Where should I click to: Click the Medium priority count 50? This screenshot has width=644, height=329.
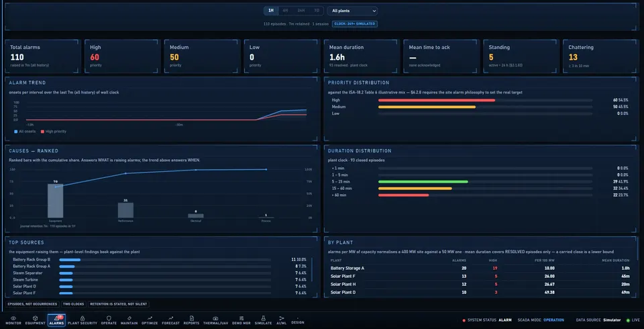(174, 58)
